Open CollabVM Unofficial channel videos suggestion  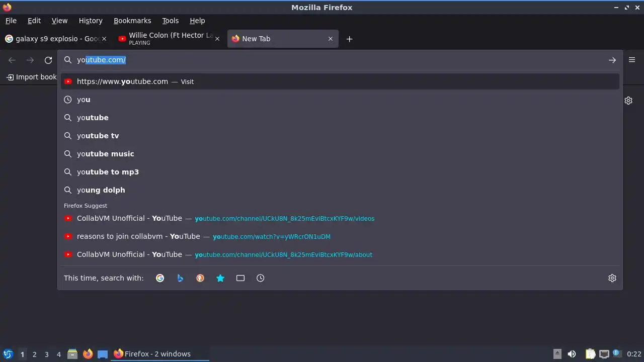click(340, 218)
